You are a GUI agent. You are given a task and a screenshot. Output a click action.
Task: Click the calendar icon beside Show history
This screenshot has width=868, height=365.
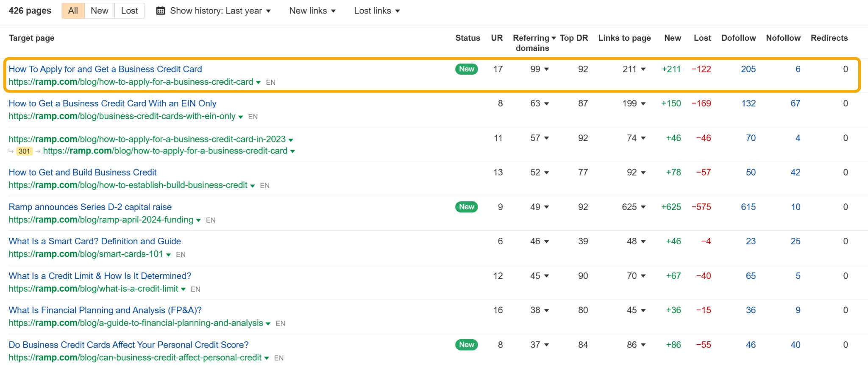(x=161, y=11)
